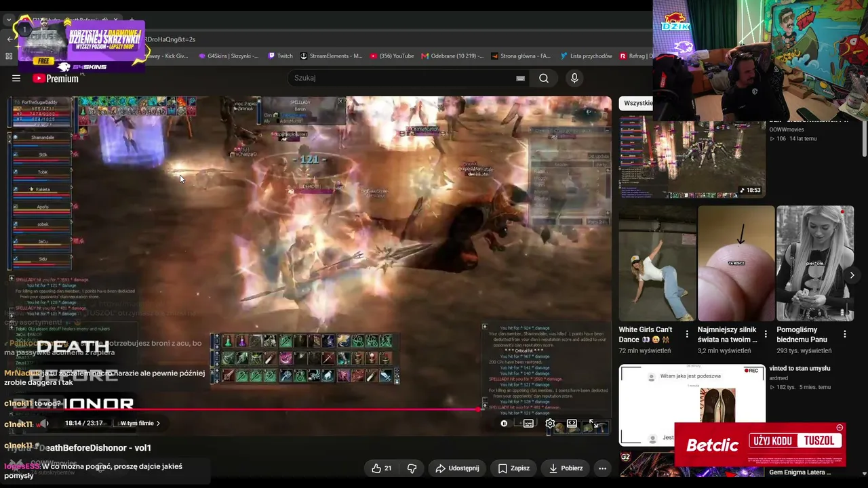Open (356) YouTube bookmark
This screenshot has height=488, width=868.
pos(392,56)
